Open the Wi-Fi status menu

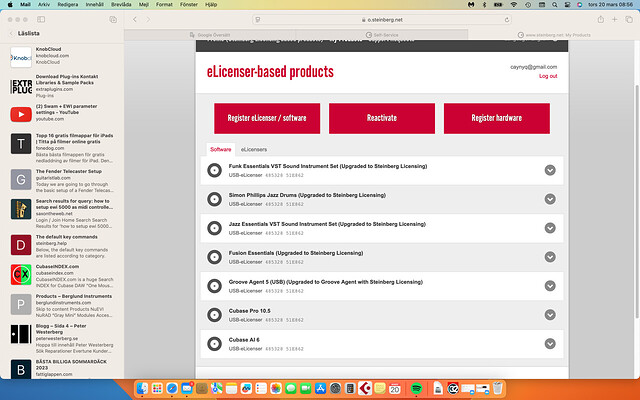[513, 4]
